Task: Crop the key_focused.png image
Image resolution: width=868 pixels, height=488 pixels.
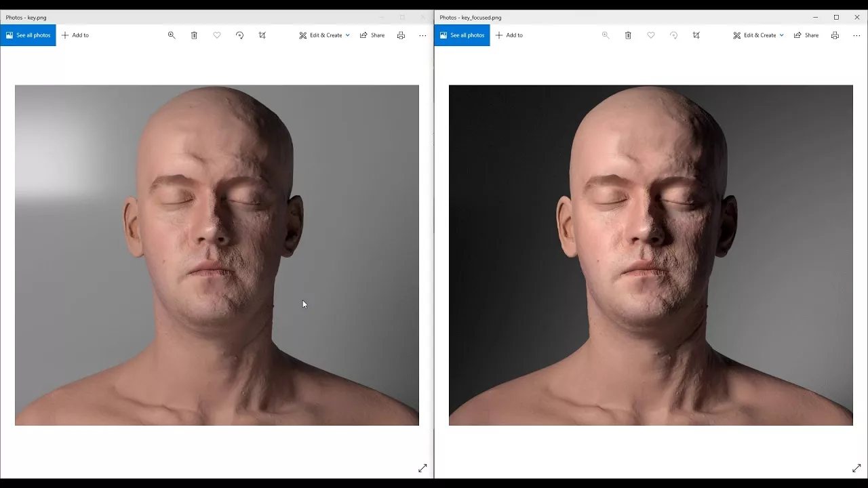Action: [x=696, y=35]
